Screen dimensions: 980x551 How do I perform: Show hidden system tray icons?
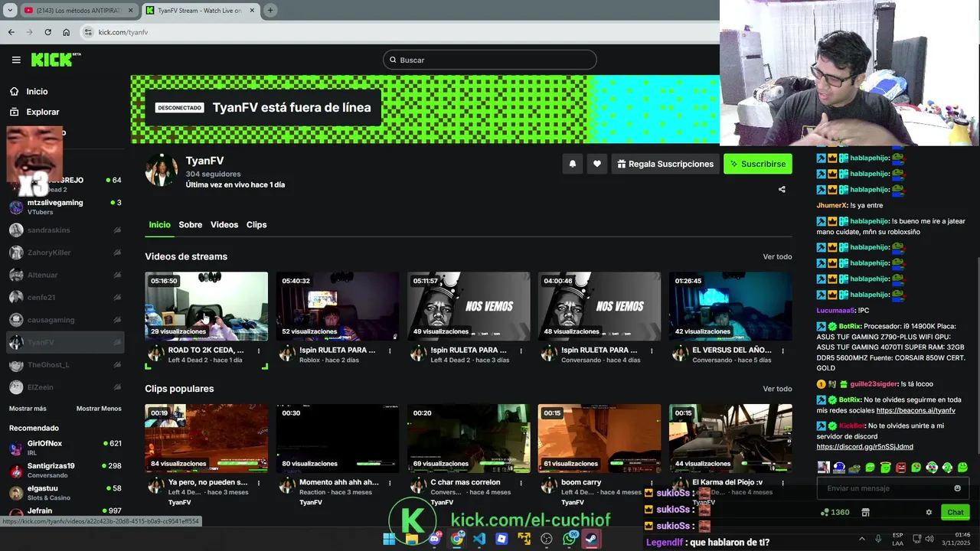click(861, 539)
